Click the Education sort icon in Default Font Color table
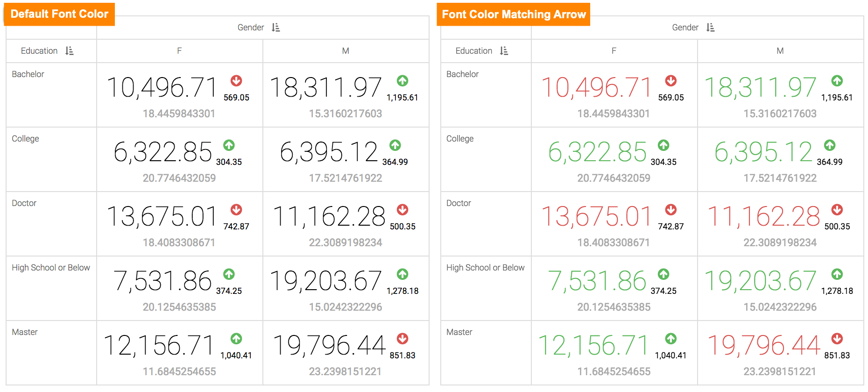The width and height of the screenshot is (868, 392). pyautogui.click(x=69, y=51)
